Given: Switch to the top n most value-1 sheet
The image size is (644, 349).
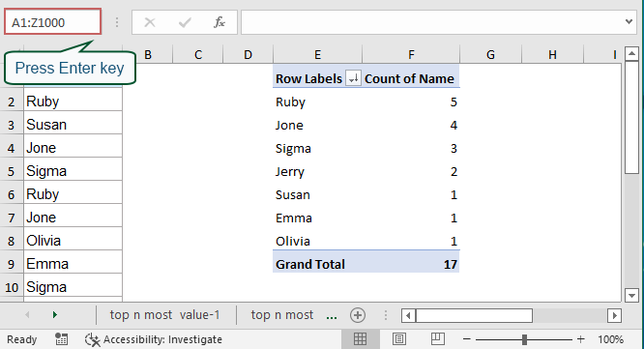Looking at the screenshot, I should (x=165, y=315).
